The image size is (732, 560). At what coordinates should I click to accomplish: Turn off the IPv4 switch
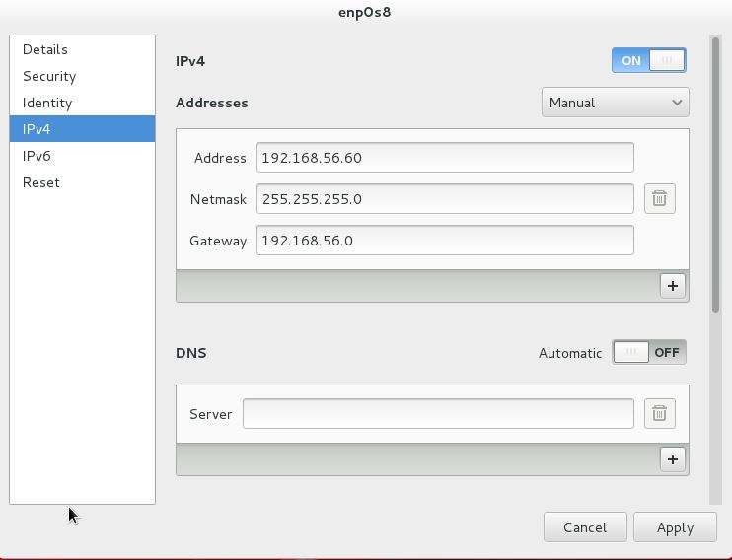pos(649,60)
